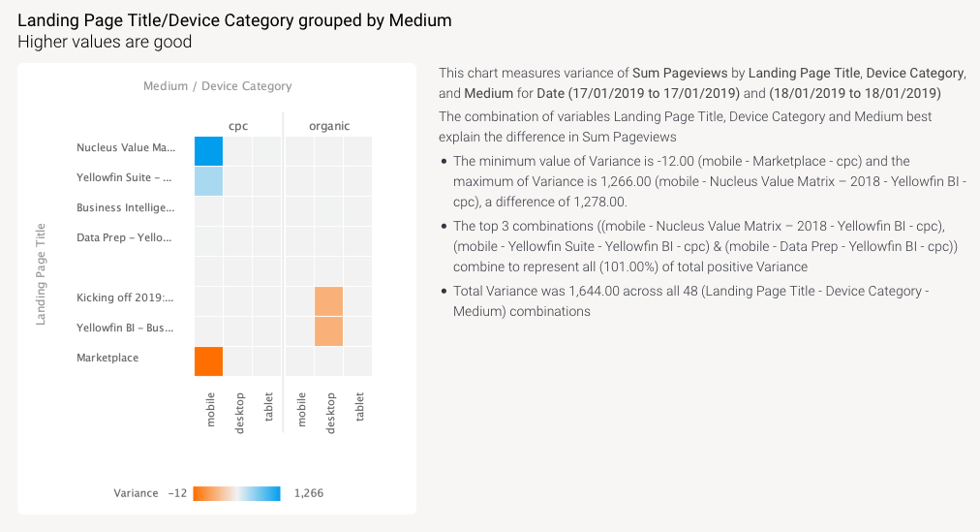The image size is (980, 532).
Task: Click the Variance gradient legend bar
Action: pos(236,493)
